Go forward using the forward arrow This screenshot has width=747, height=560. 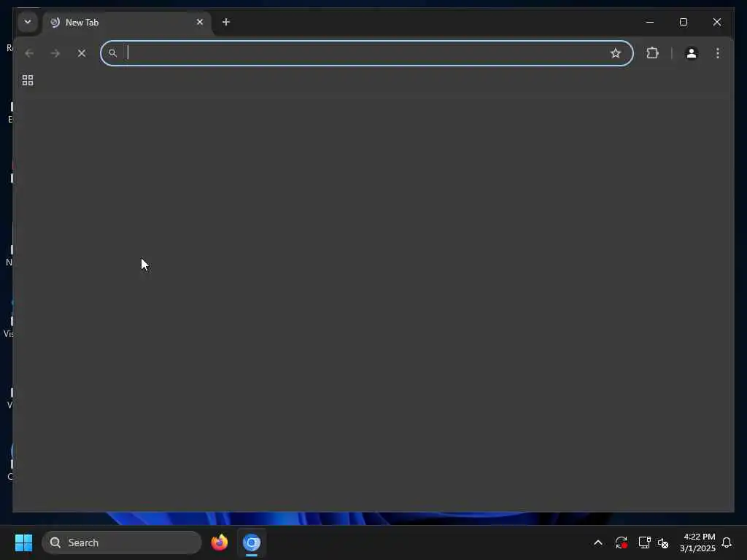pyautogui.click(x=55, y=53)
